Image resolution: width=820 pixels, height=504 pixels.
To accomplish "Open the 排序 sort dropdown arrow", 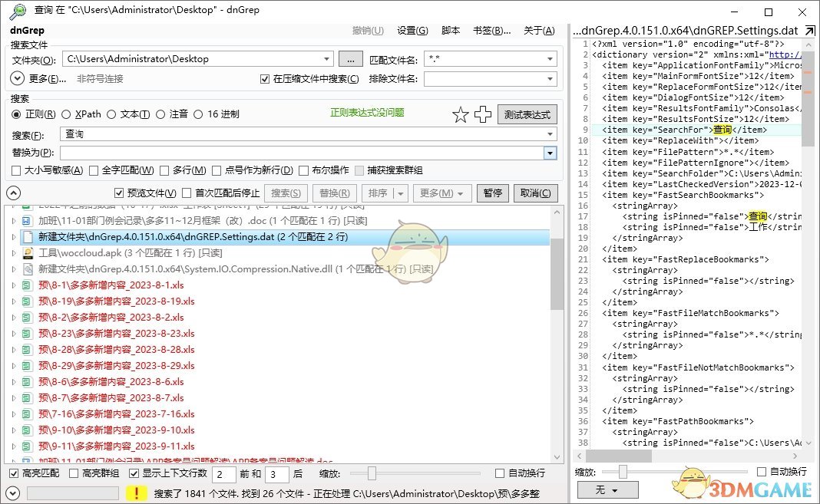I will (x=400, y=193).
